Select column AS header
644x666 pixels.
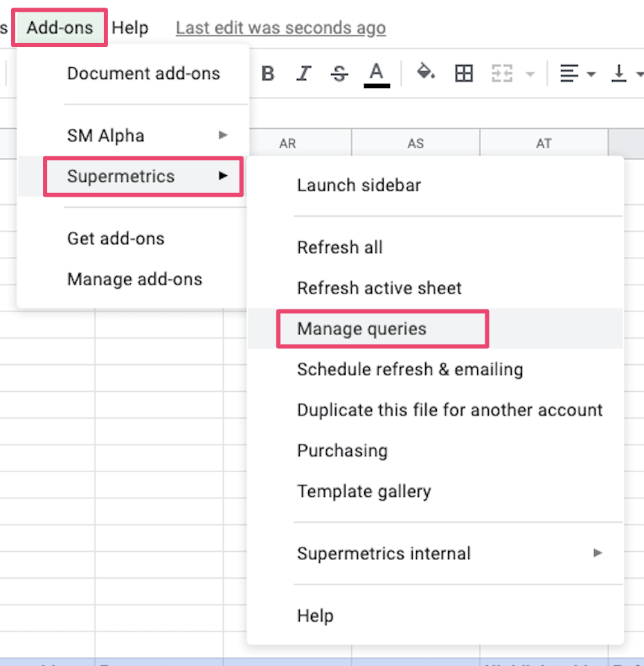click(416, 143)
